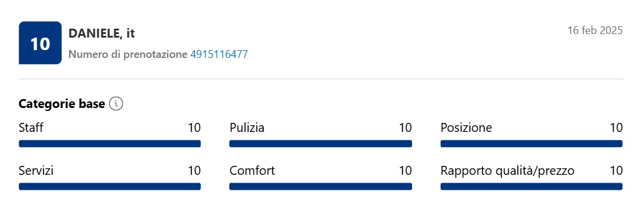The image size is (644, 216).
Task: Click the Staff rating bar
Action: click(110, 144)
